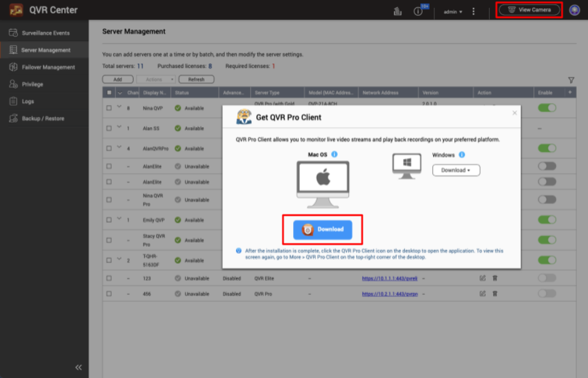Edit the 456 server with pencil icon
This screenshot has width=588, height=378.
coord(482,294)
